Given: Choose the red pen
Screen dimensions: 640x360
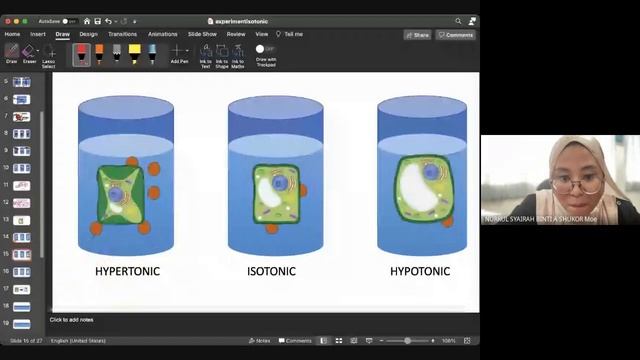Looking at the screenshot, I should [82, 55].
